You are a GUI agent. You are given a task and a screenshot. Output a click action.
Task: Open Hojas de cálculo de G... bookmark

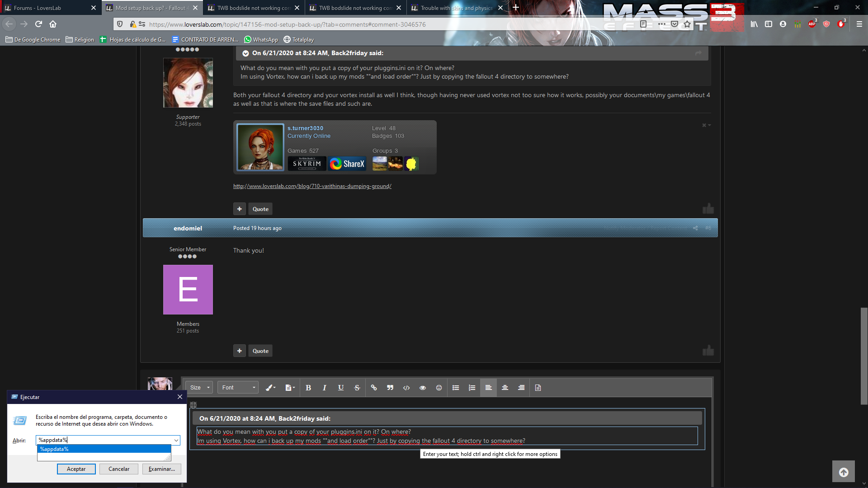pyautogui.click(x=132, y=40)
